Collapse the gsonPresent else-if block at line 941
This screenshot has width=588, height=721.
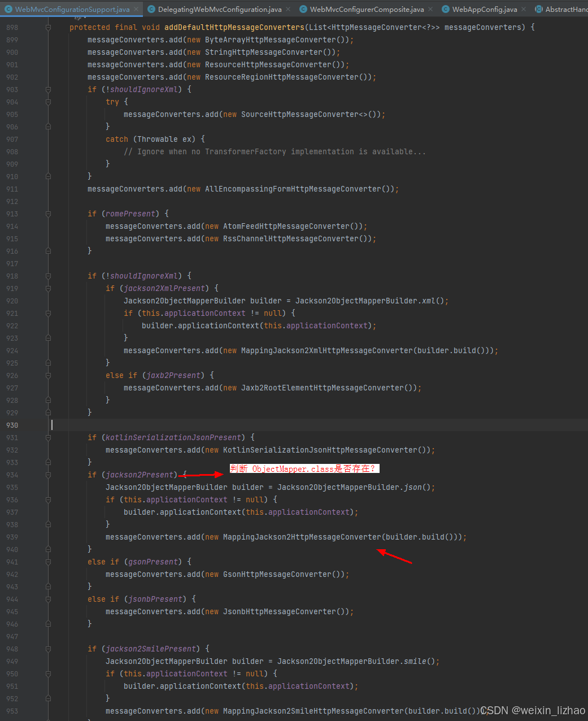pos(48,562)
